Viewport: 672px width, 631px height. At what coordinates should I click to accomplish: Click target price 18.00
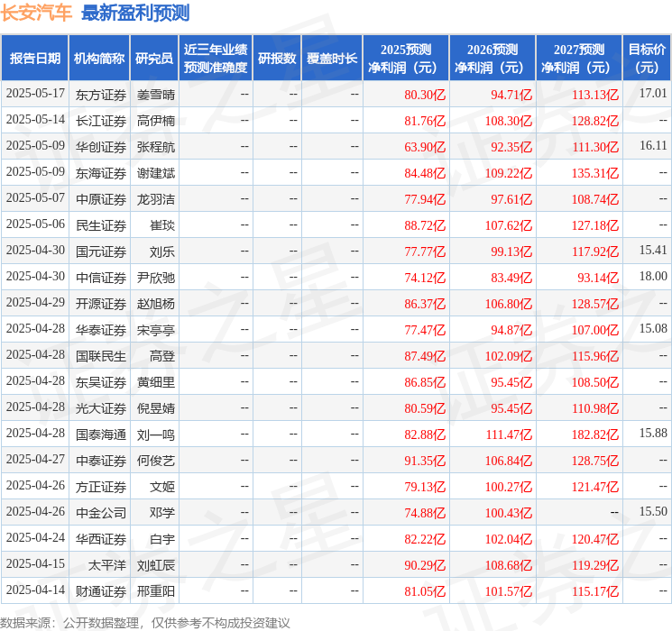653,277
